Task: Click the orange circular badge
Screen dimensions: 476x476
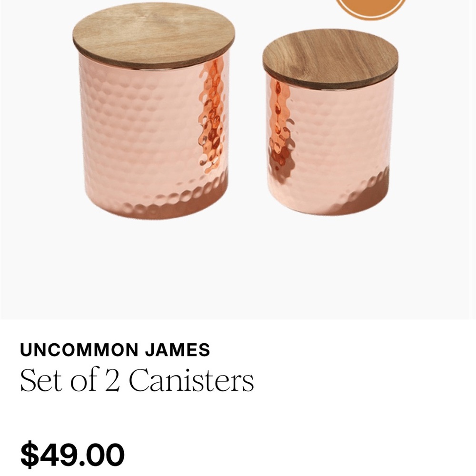Action: click(x=371, y=8)
